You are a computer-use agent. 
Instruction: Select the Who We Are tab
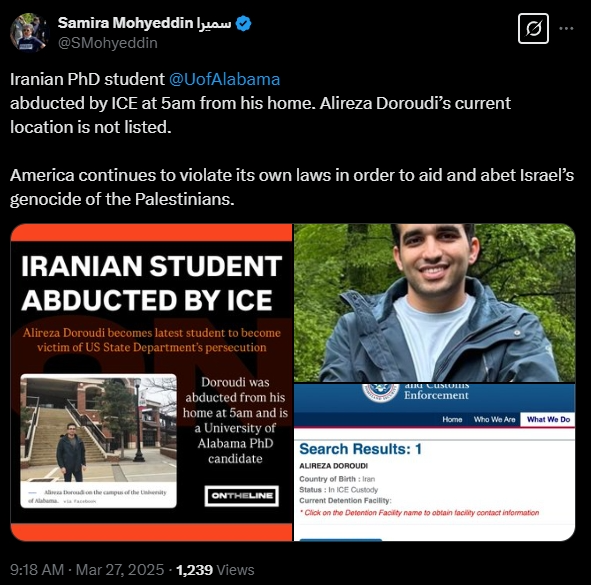tap(494, 420)
